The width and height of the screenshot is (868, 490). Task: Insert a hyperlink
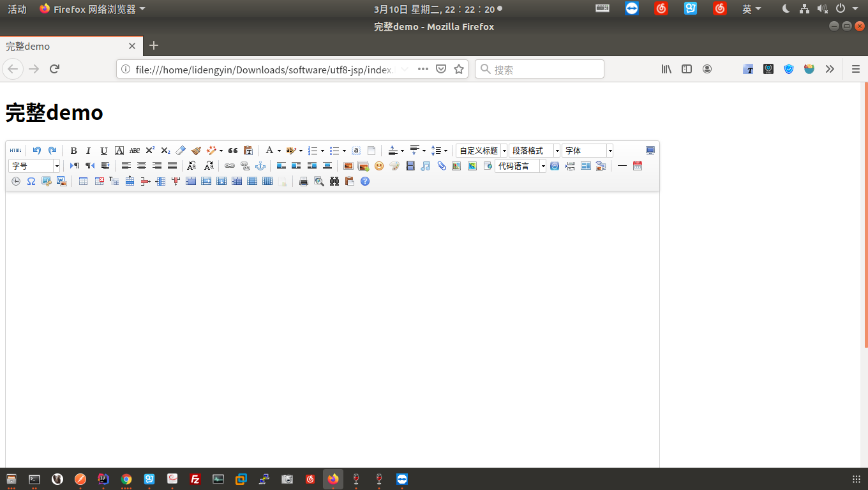coord(230,166)
